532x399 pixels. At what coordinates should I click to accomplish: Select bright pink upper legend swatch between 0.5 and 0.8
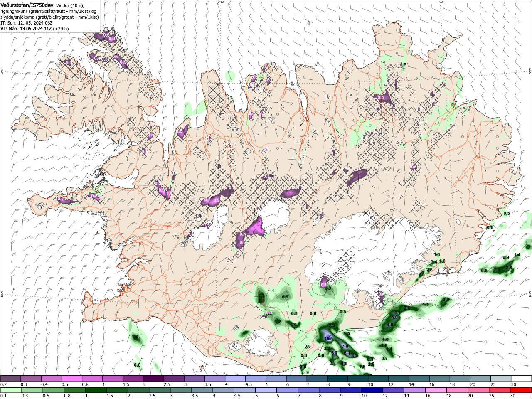pyautogui.click(x=71, y=379)
